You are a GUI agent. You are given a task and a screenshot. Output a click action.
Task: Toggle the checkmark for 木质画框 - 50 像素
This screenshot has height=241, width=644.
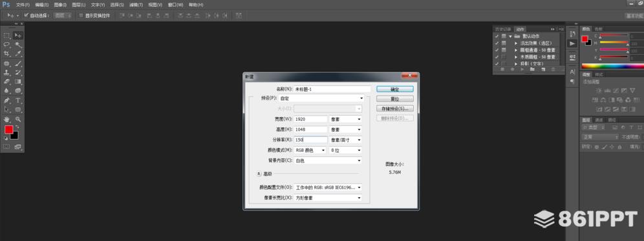point(497,57)
